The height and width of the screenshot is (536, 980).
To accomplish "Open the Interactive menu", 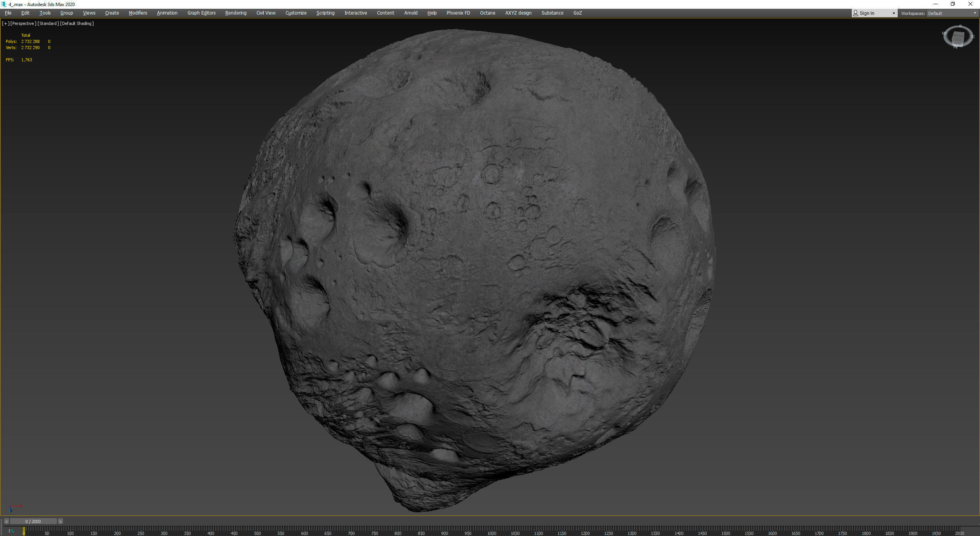I will 356,13.
